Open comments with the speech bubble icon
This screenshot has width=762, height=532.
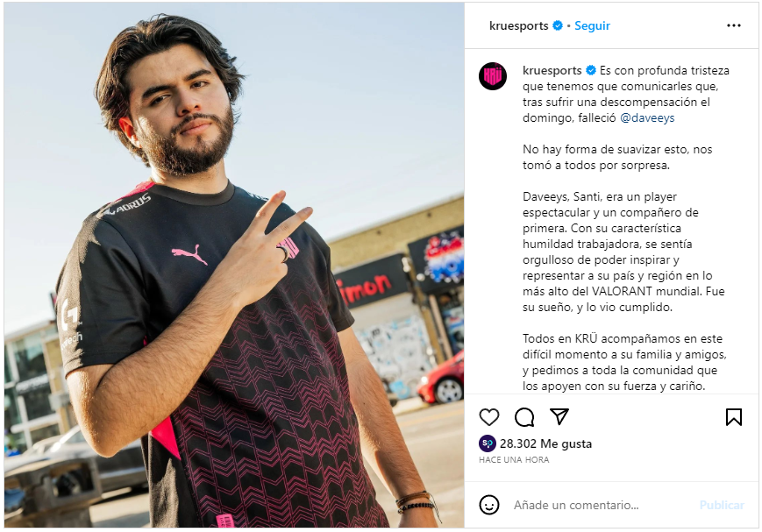click(524, 417)
